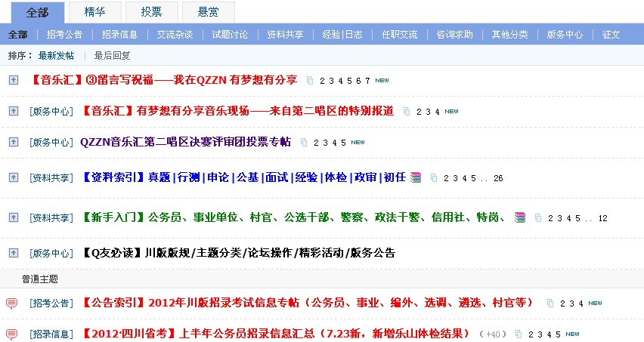Click [招考公告] tag on 公告索引 row
Image resolution: width=644 pixels, height=342 pixels.
(x=51, y=303)
